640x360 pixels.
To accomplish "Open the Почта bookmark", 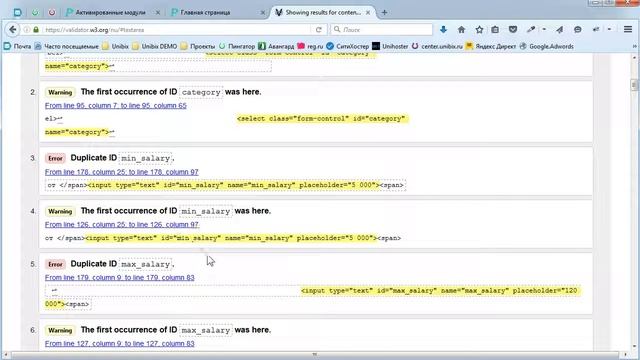I will coord(18,47).
